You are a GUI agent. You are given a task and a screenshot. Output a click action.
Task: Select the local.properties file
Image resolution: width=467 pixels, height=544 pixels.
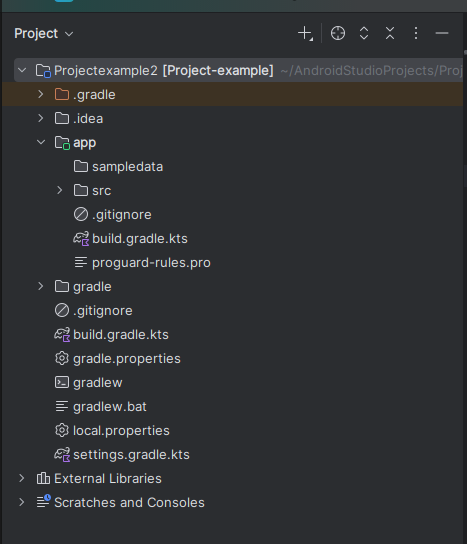pyautogui.click(x=121, y=431)
